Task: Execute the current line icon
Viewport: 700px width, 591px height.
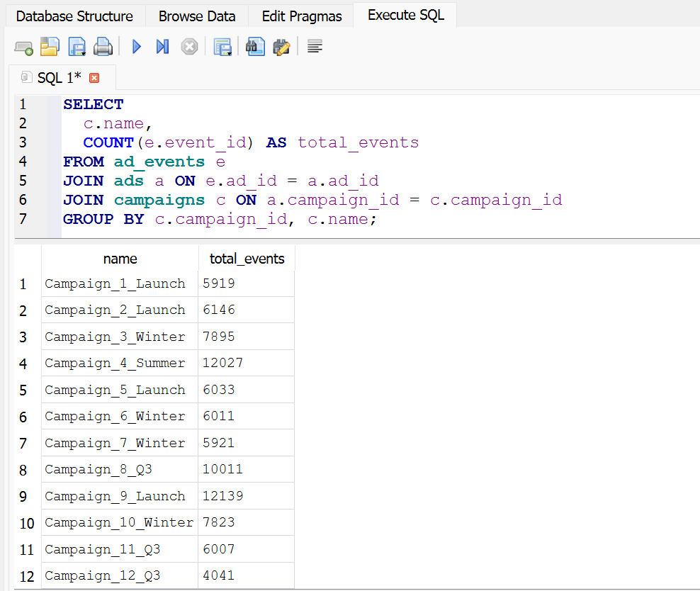Action: [x=162, y=47]
